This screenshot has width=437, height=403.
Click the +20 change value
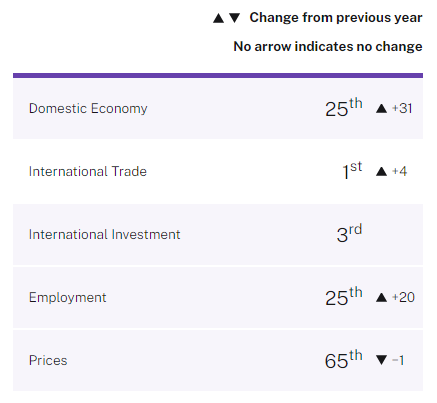403,297
